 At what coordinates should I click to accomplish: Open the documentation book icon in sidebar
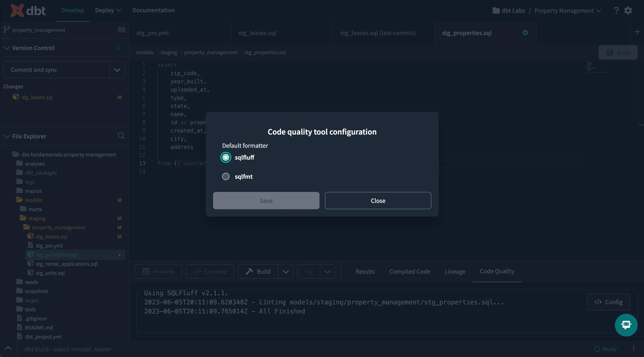121,30
